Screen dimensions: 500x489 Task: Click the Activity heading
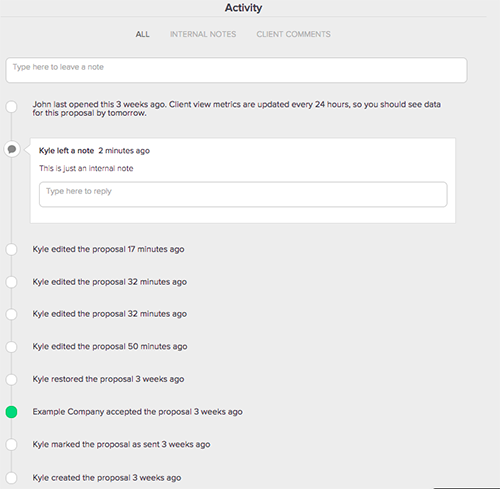pos(243,8)
